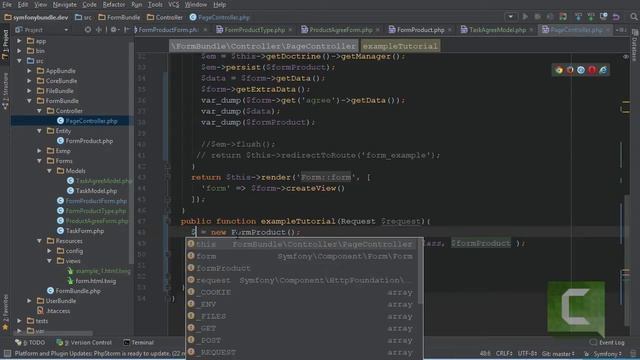Open the Edit menu
This screenshot has width=640, height=360.
pos(23,4)
